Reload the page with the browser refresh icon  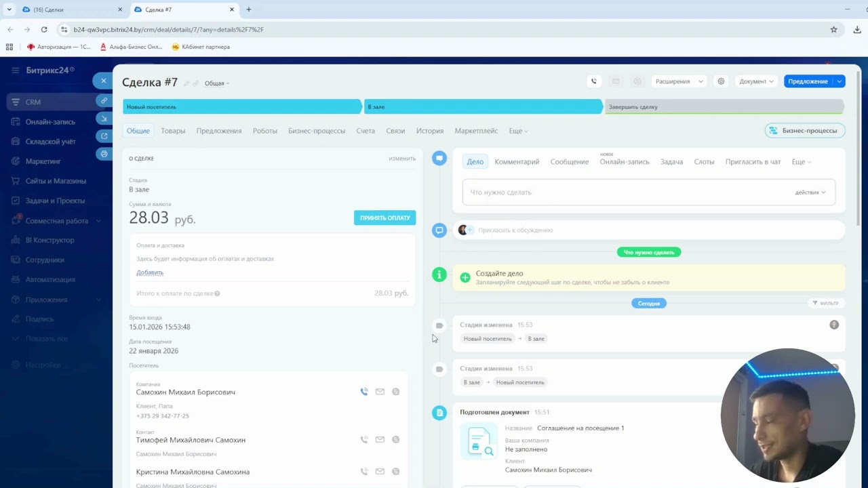(x=44, y=30)
